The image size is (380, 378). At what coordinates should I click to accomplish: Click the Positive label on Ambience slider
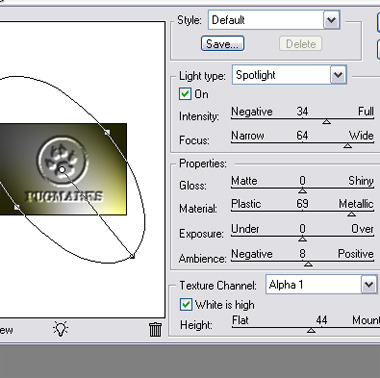[356, 254]
